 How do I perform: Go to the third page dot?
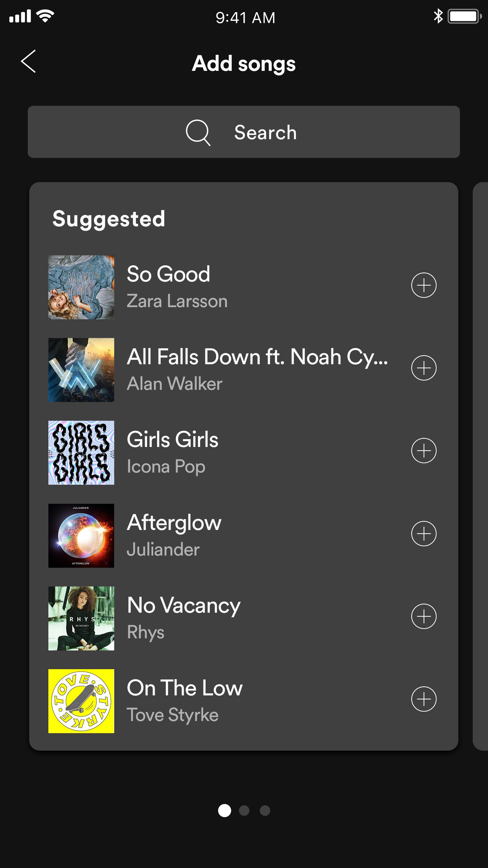[x=265, y=810]
